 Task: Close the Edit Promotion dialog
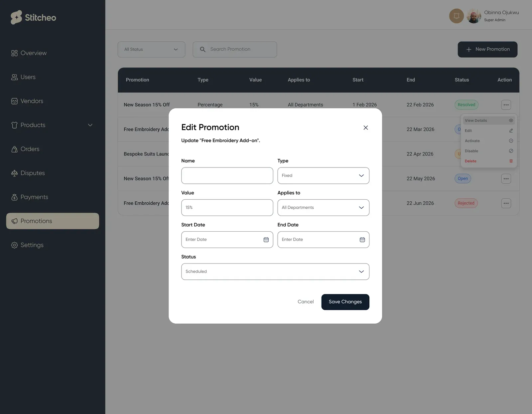[366, 128]
